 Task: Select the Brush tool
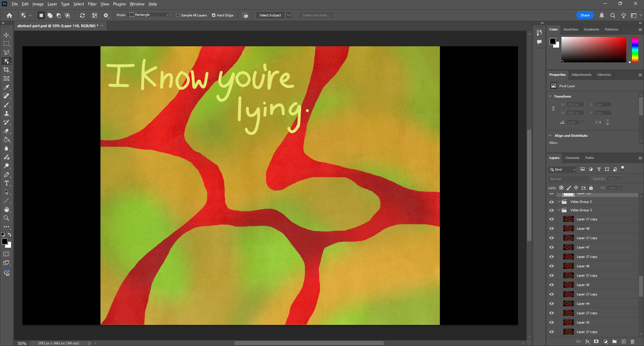click(x=6, y=105)
